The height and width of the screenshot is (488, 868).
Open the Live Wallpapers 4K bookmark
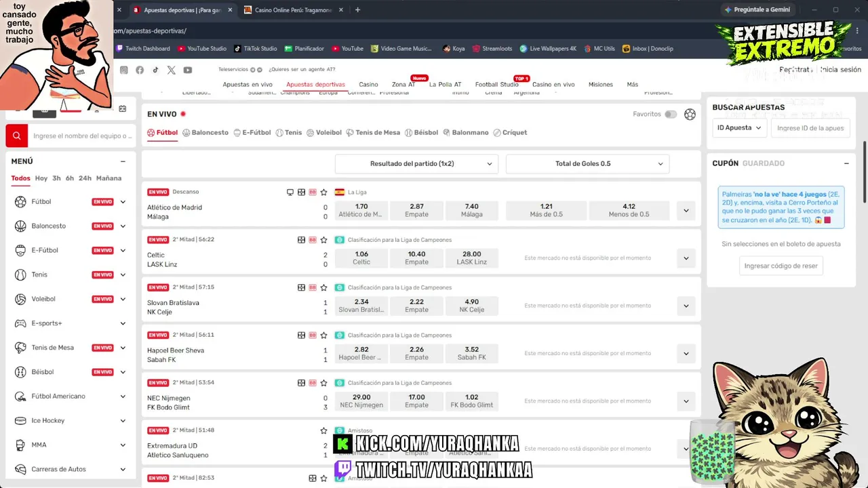point(548,49)
